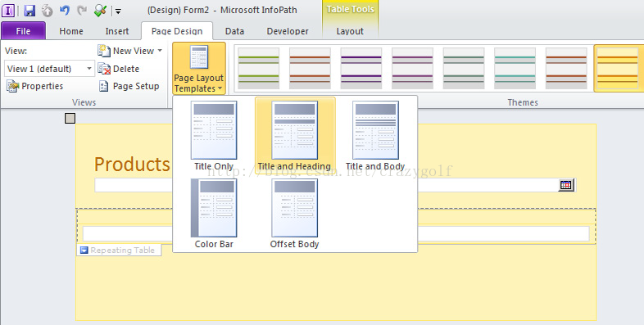The width and height of the screenshot is (644, 325).
Task: Click the Repeating Table label tab
Action: tap(119, 250)
